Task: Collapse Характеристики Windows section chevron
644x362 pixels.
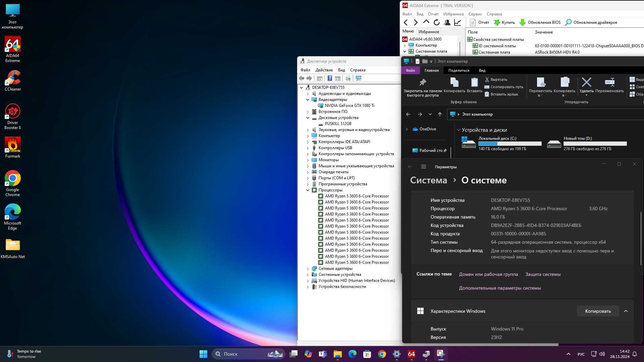Action: [x=626, y=311]
